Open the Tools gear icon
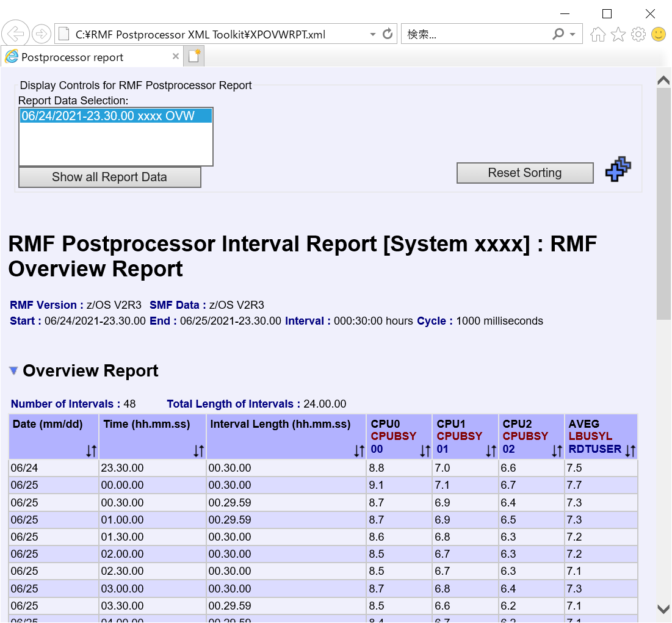Viewport: 672px width, 623px height. tap(638, 34)
